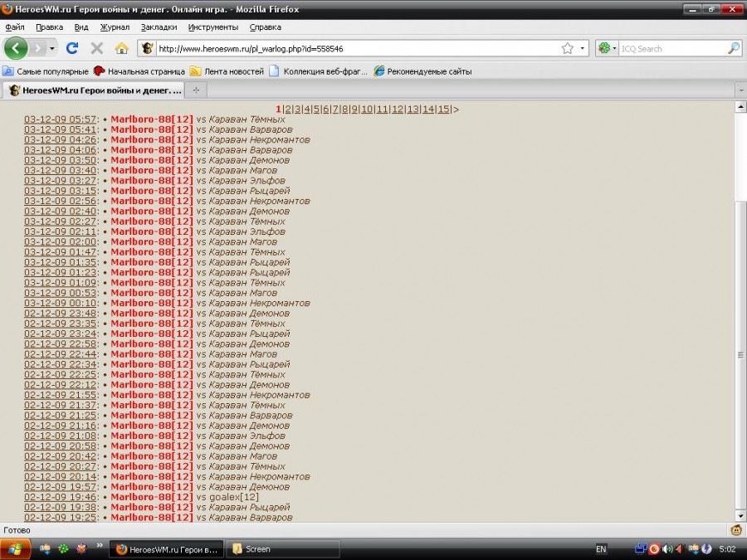Launch ICQ flower icon in quick launch

[63, 548]
